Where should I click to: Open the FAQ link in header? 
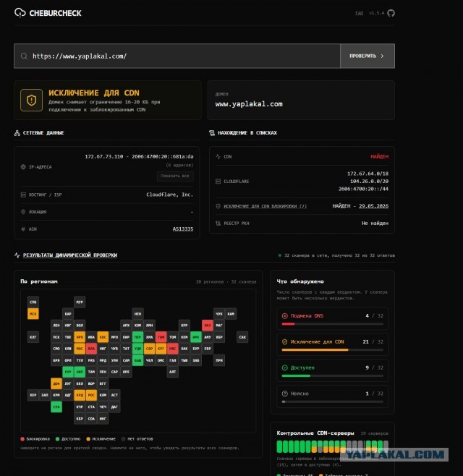(359, 13)
